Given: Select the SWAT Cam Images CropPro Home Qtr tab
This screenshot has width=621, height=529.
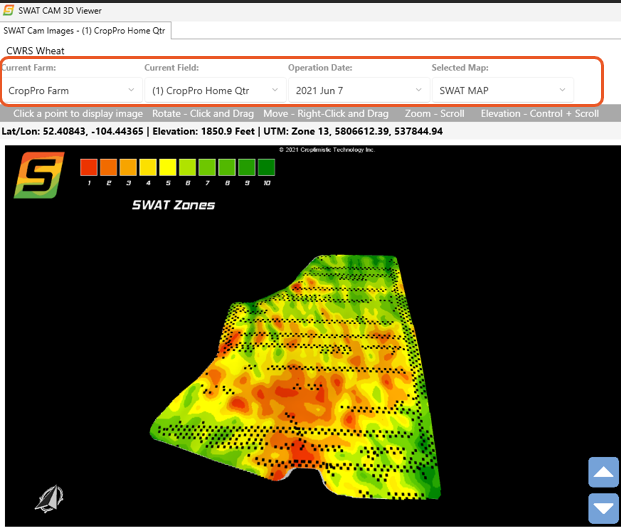Looking at the screenshot, I should click(85, 30).
